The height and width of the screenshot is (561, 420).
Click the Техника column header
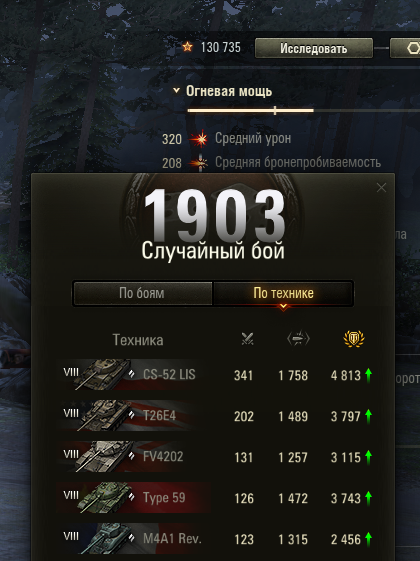pos(138,340)
